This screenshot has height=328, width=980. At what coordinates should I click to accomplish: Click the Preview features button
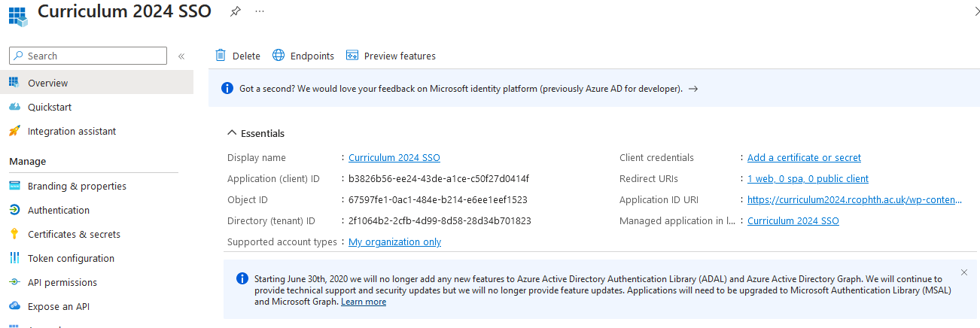(391, 56)
